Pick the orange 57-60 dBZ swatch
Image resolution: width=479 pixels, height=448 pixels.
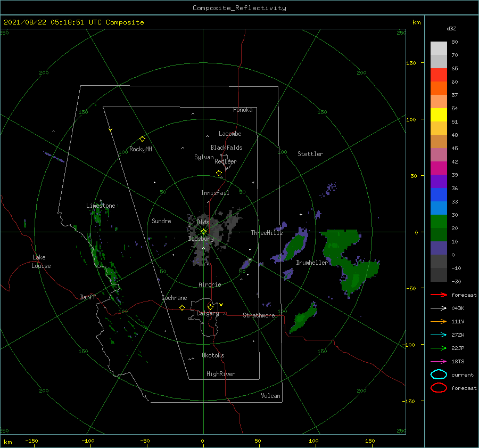coord(439,88)
